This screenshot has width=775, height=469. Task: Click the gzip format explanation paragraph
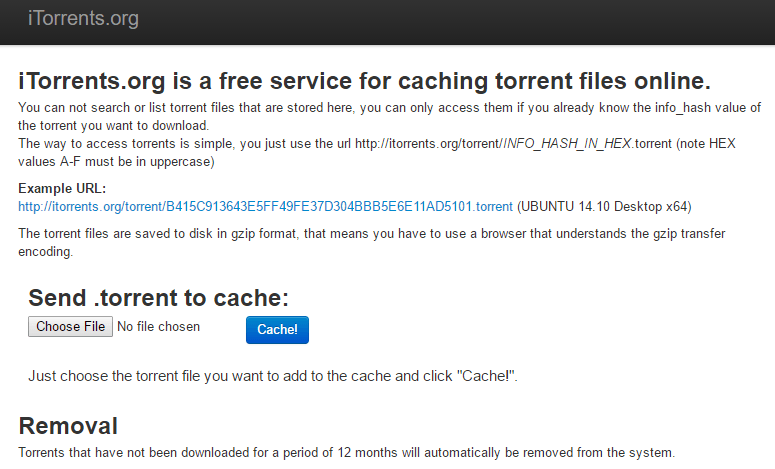click(x=372, y=243)
